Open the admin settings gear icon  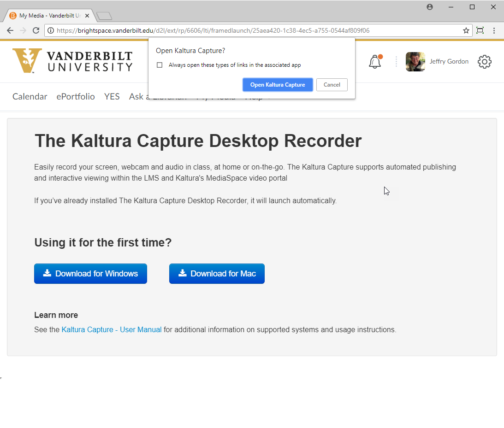click(484, 62)
